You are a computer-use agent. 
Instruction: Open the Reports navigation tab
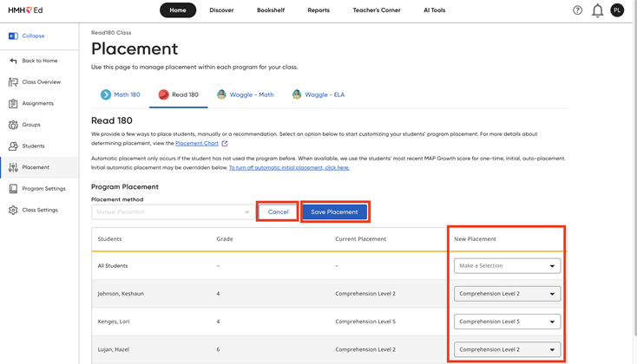point(318,10)
